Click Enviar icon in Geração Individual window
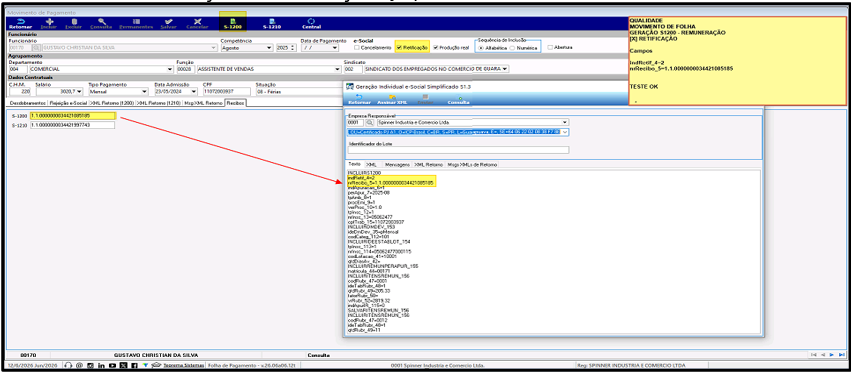The width and height of the screenshot is (851, 372). (425, 99)
